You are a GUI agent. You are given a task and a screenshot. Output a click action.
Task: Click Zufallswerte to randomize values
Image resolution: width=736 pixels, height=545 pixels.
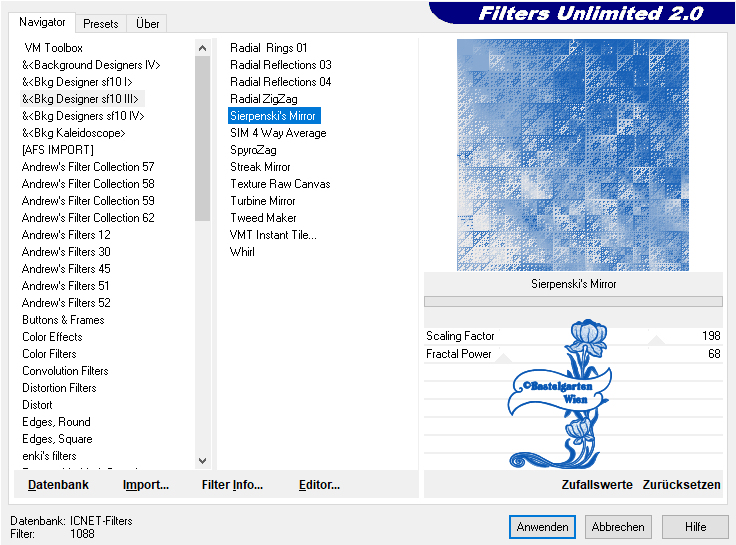pyautogui.click(x=597, y=484)
